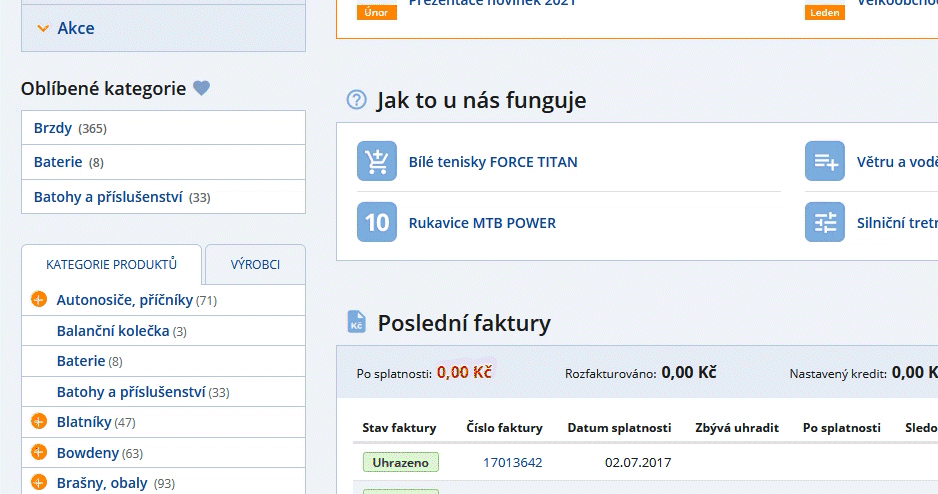Switch to the Výrobci tab
The image size is (938, 494).
(255, 265)
